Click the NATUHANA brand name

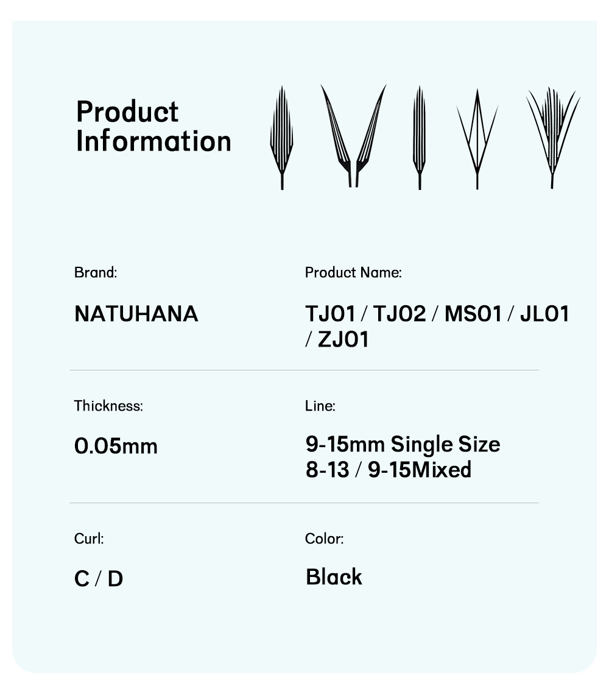pos(136,314)
